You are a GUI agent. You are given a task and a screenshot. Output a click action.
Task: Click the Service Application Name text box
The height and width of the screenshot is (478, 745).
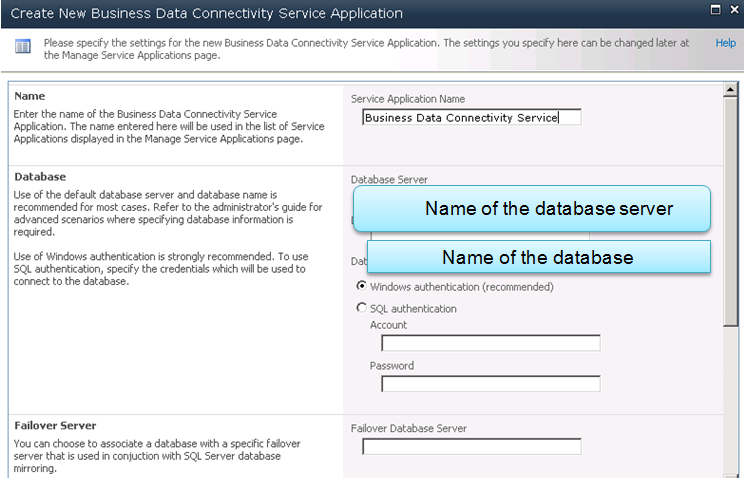point(471,117)
